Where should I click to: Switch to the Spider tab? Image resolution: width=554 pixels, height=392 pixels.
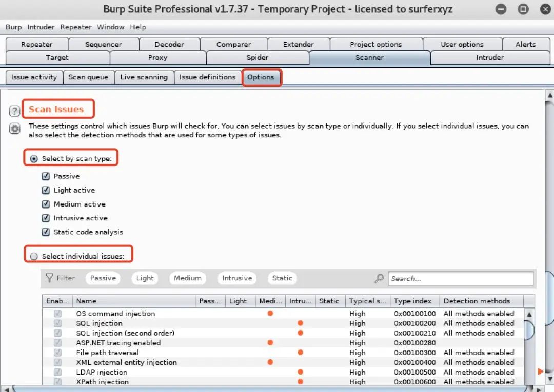tap(257, 57)
